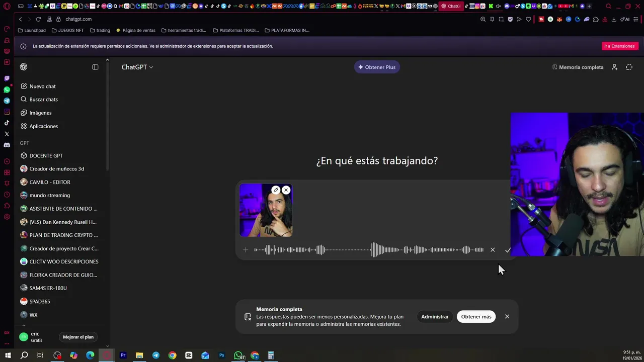This screenshot has width=644, height=362.
Task: Open browser downloads with the download arrow
Action: point(614,19)
